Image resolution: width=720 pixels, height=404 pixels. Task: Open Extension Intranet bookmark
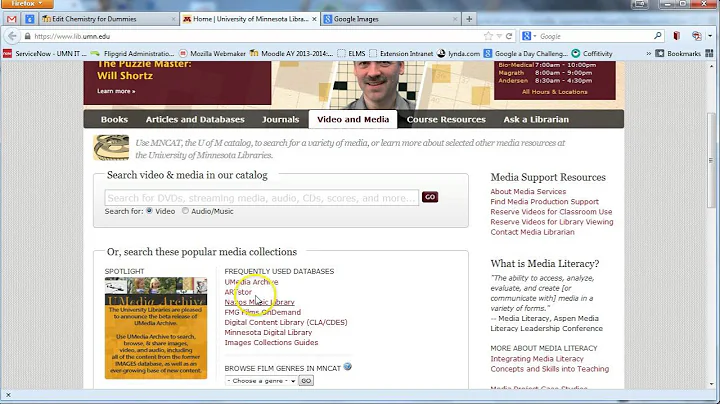click(401, 54)
